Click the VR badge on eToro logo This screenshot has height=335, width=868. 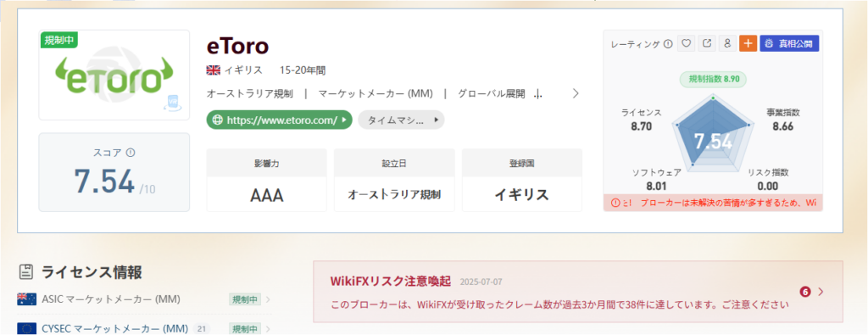tap(172, 103)
